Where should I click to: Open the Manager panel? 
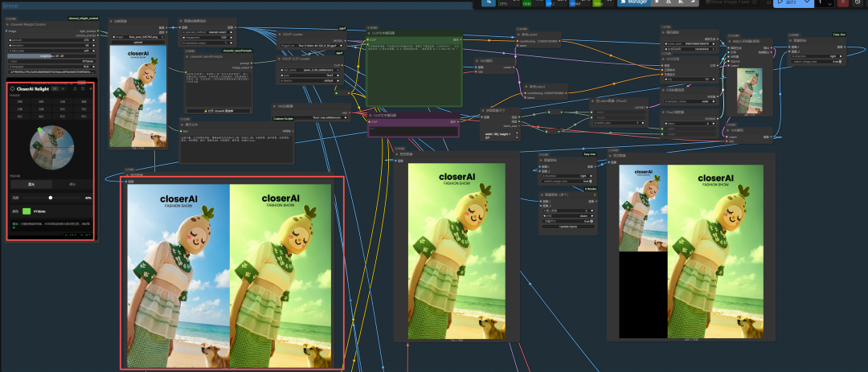click(x=634, y=2)
